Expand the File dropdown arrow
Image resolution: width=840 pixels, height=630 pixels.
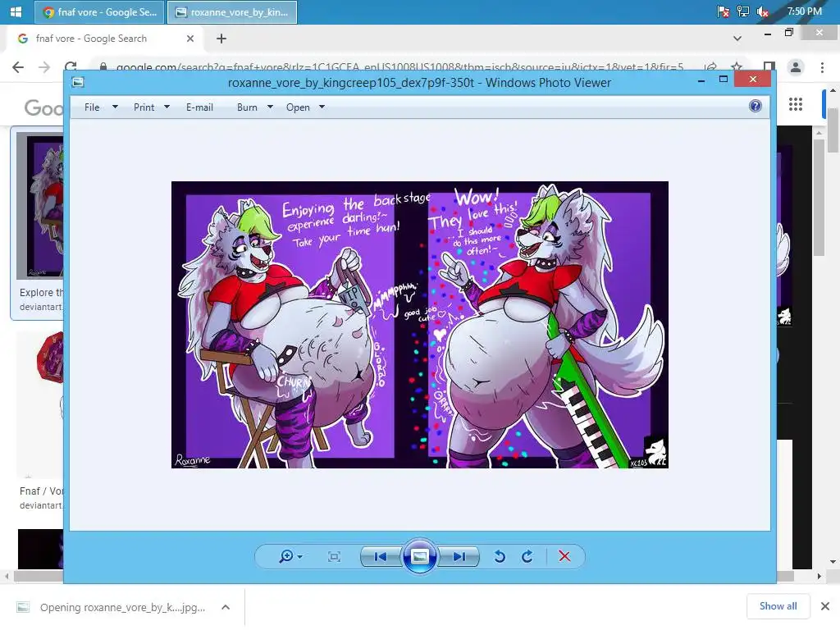pos(115,107)
